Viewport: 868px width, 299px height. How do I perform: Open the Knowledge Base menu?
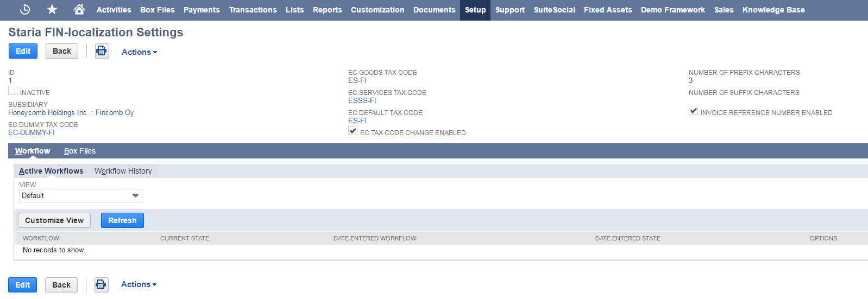point(773,10)
